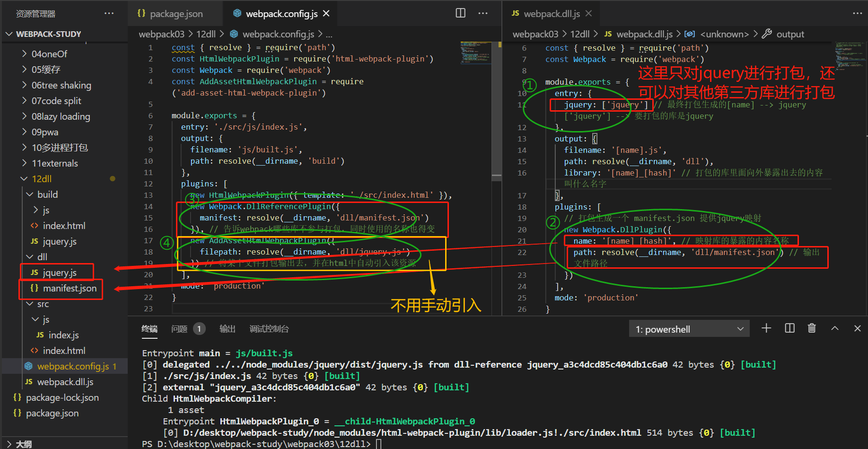Open explorer more actions ellipsis menu
This screenshot has height=449, width=868.
click(109, 13)
